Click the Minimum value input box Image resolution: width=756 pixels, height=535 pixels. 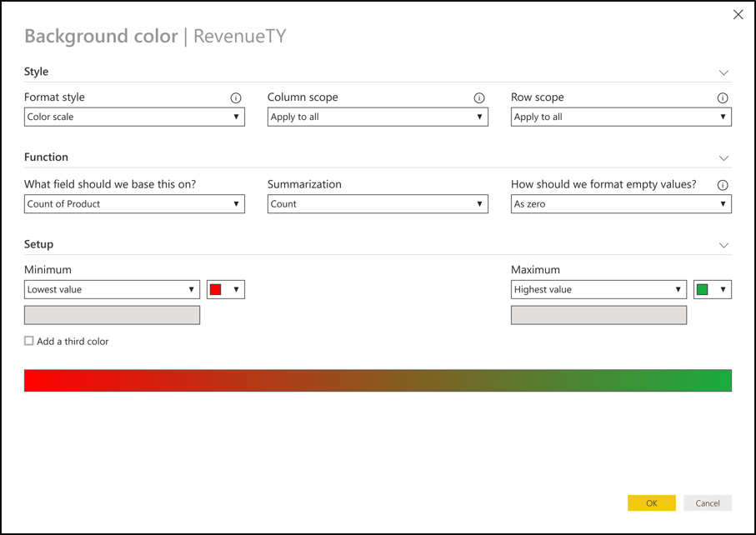point(112,315)
